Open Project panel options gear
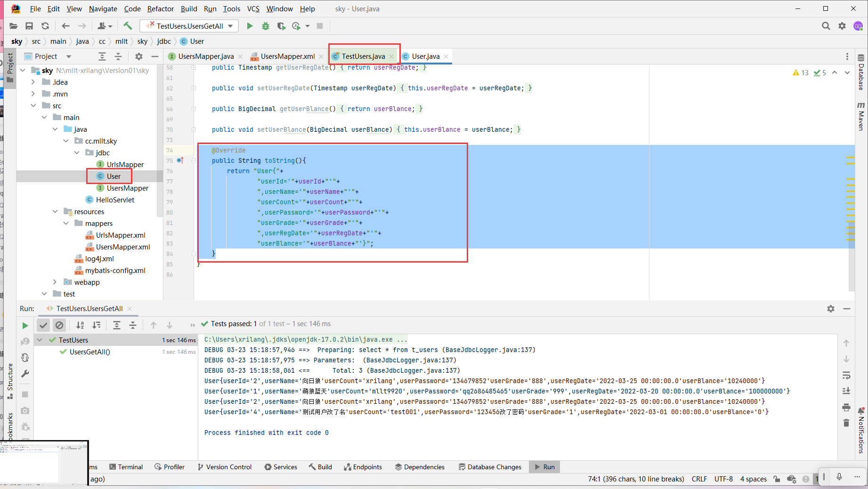This screenshot has height=489, width=868. point(138,56)
